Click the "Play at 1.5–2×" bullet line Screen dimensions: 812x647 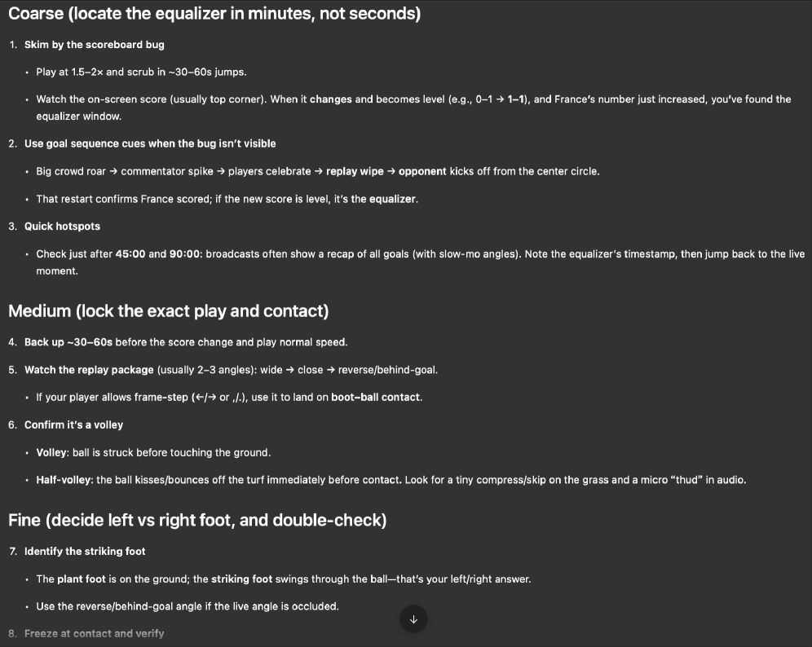[141, 72]
